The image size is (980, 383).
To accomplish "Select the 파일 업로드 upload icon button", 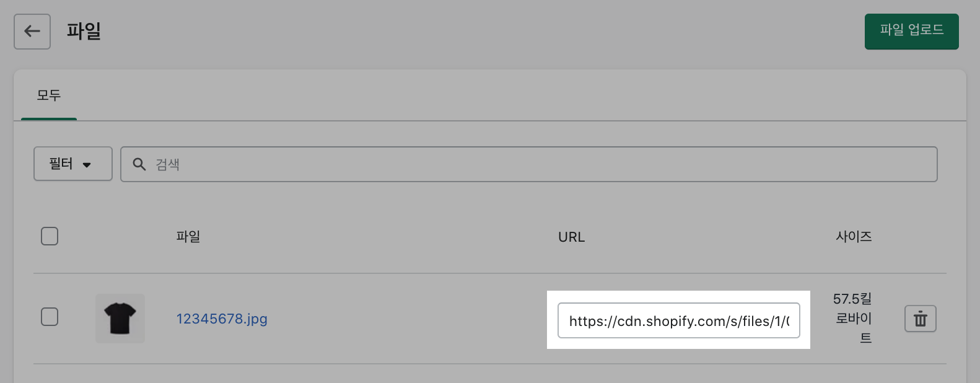I will tap(911, 31).
